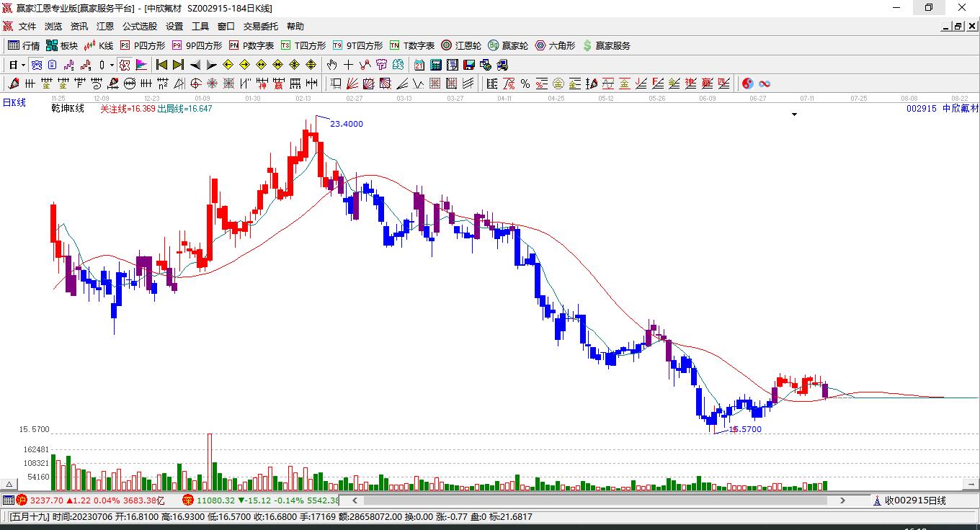This screenshot has width=980, height=530.
Task: Open the 交易委托 menu
Action: click(x=261, y=27)
